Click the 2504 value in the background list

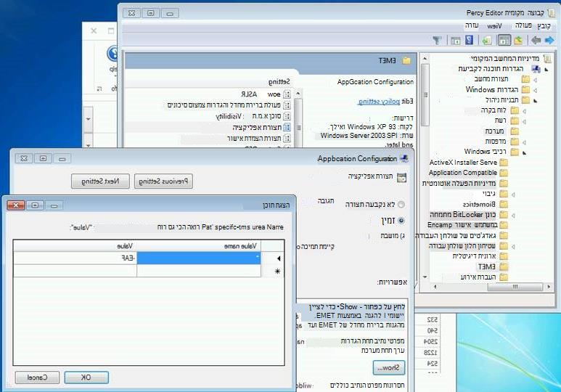point(431,342)
